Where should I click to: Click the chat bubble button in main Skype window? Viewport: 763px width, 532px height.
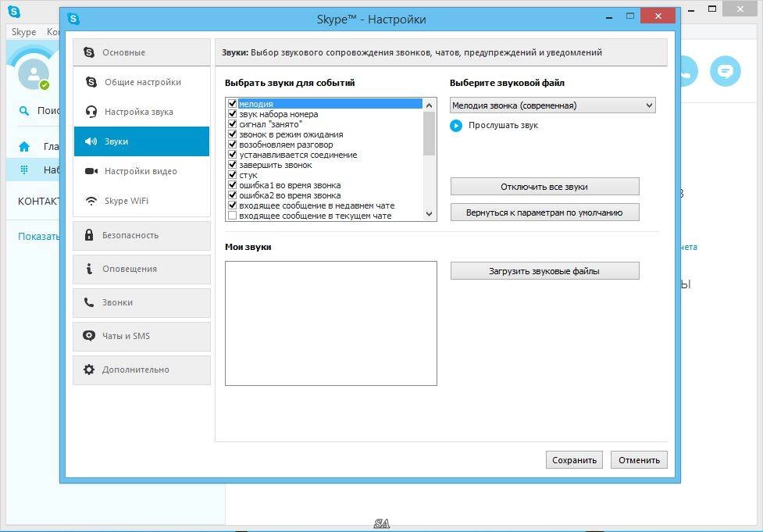pos(725,72)
